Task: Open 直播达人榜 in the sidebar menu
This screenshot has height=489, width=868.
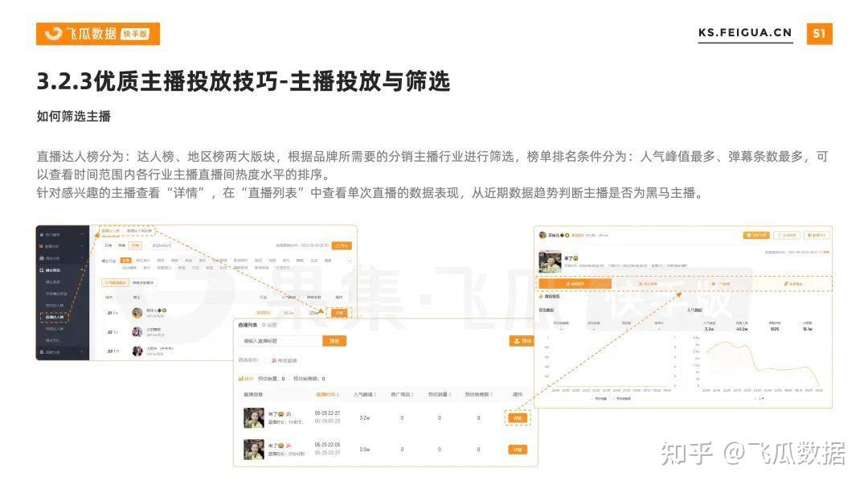Action: click(x=54, y=317)
